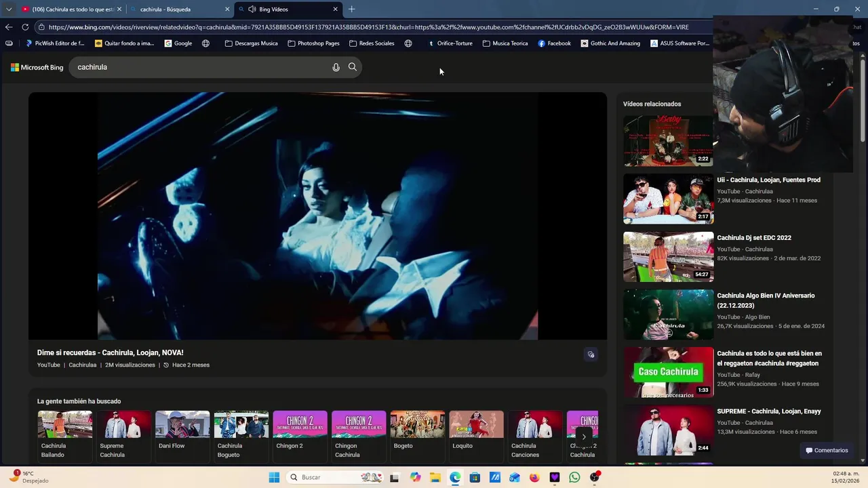The height and width of the screenshot is (488, 868).
Task: Click the save video icon beside title
Action: pos(591,354)
